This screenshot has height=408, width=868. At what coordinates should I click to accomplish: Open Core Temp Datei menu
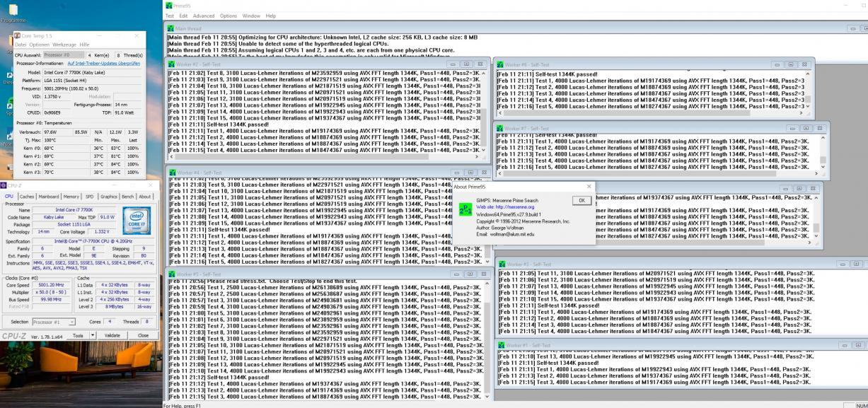pyautogui.click(x=20, y=45)
